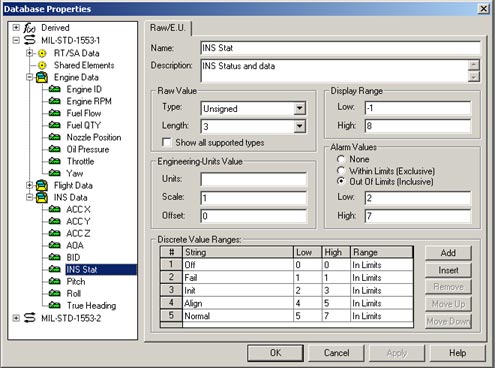The image size is (495, 368).
Task: Collapse the INS Data node
Action: tap(30, 197)
